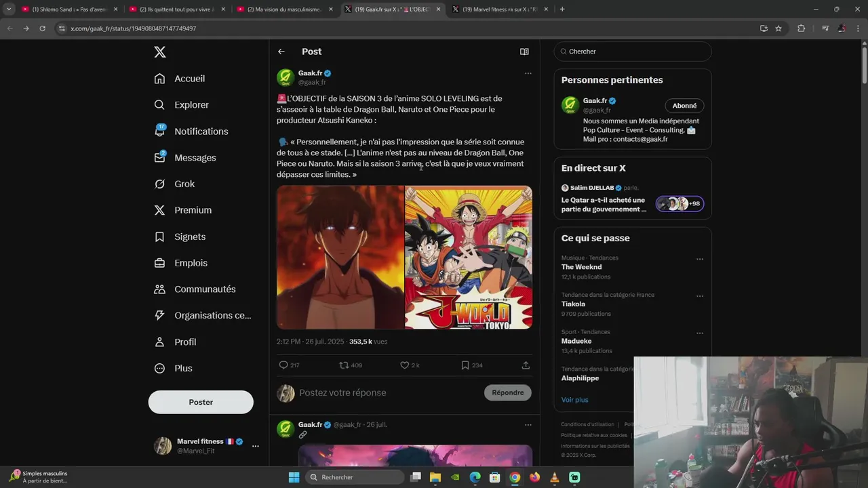Click the Poster button

201,402
